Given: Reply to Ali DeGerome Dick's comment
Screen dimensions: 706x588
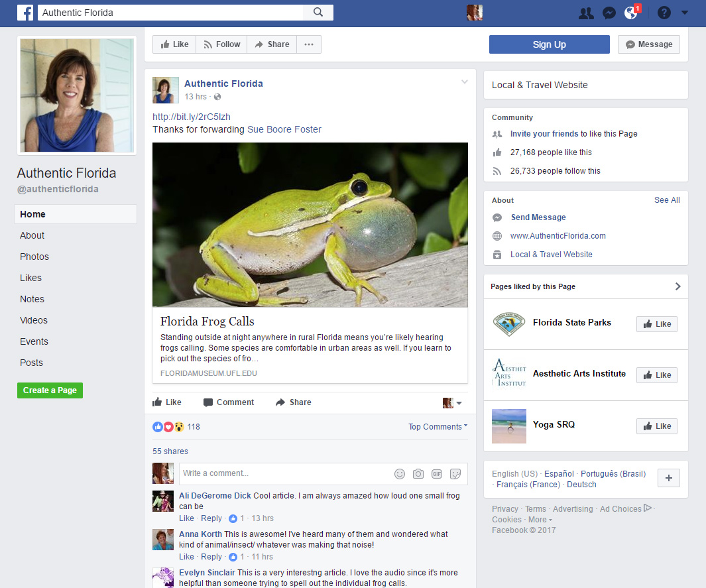Looking at the screenshot, I should (211, 518).
